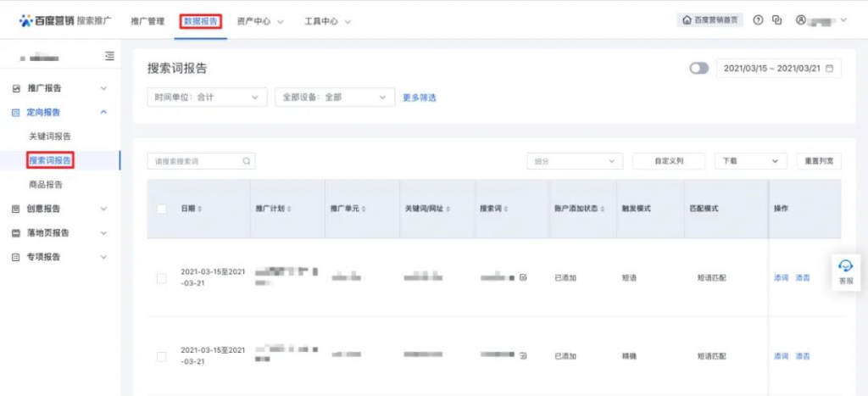Open the help question-mark icon
The height and width of the screenshot is (396, 868).
(x=759, y=20)
